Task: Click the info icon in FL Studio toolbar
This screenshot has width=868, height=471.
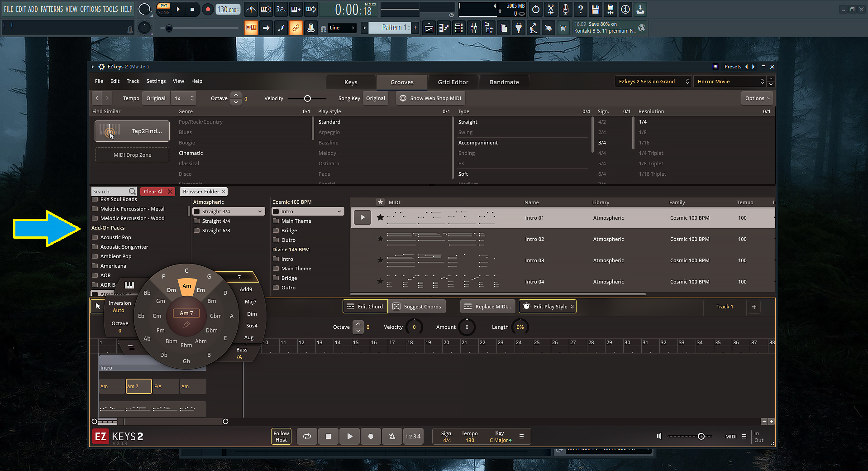Action: pyautogui.click(x=625, y=9)
